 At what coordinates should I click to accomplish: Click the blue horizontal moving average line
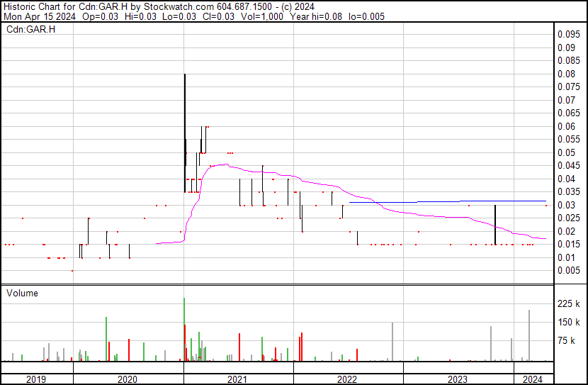click(x=447, y=201)
